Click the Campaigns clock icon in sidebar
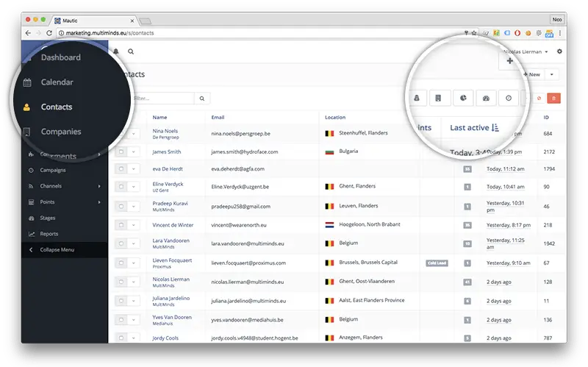588x367 pixels. [x=31, y=171]
